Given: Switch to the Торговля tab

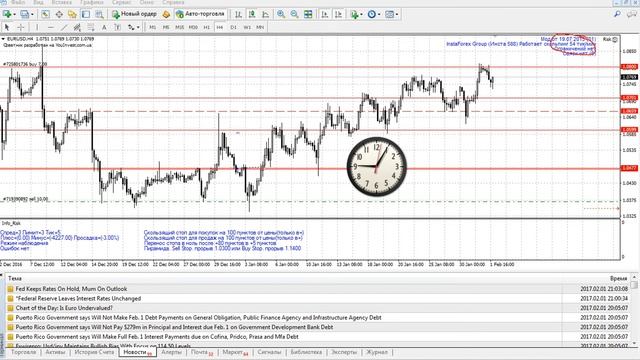Looking at the screenshot, I should click(x=23, y=352).
